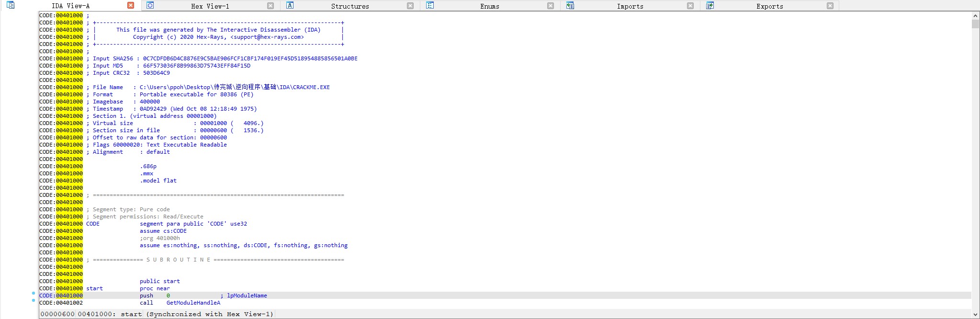Close the Exports tab
Screen dimensions: 980x319
tap(830, 6)
